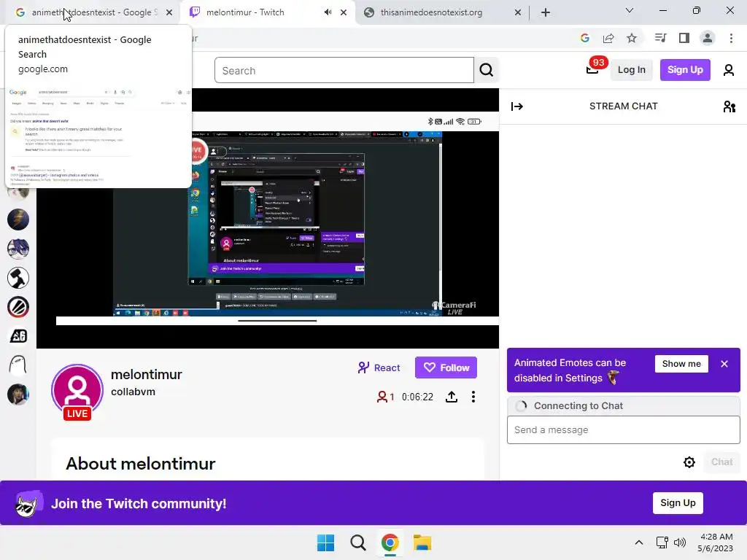Click the disabled Chat send button

(721, 462)
